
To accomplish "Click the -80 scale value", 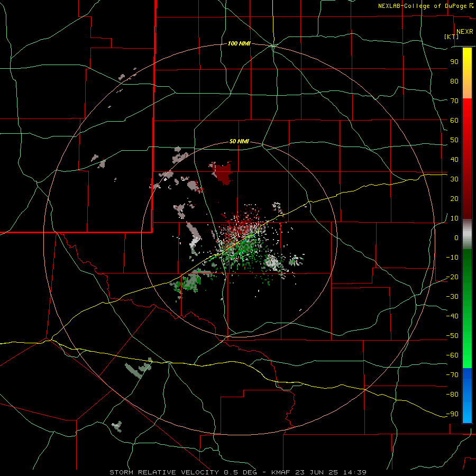I will pos(452,395).
